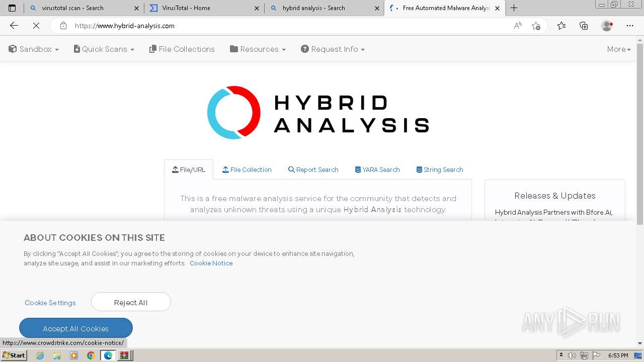
Task: Select the YARA Search tab
Action: [x=377, y=169]
